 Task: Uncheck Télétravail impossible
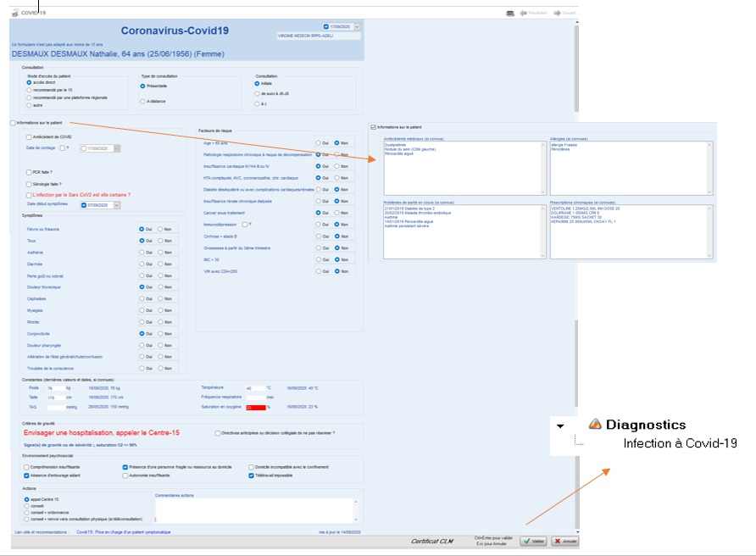pyautogui.click(x=251, y=475)
